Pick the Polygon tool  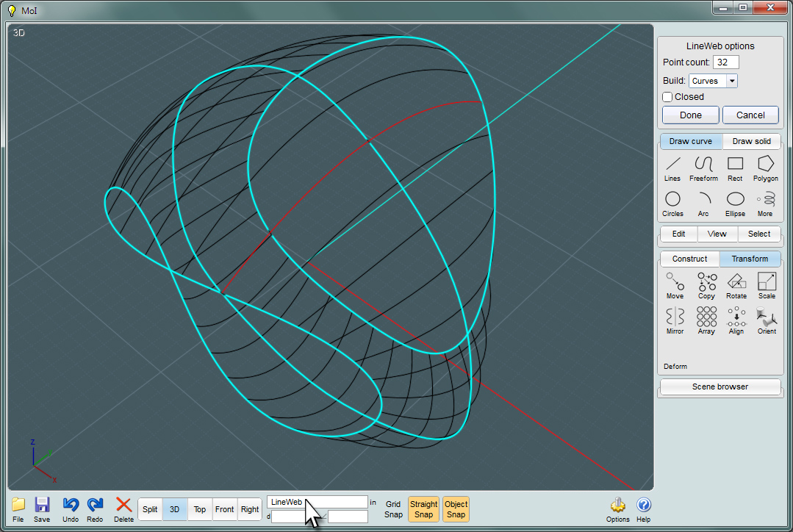[766, 169]
